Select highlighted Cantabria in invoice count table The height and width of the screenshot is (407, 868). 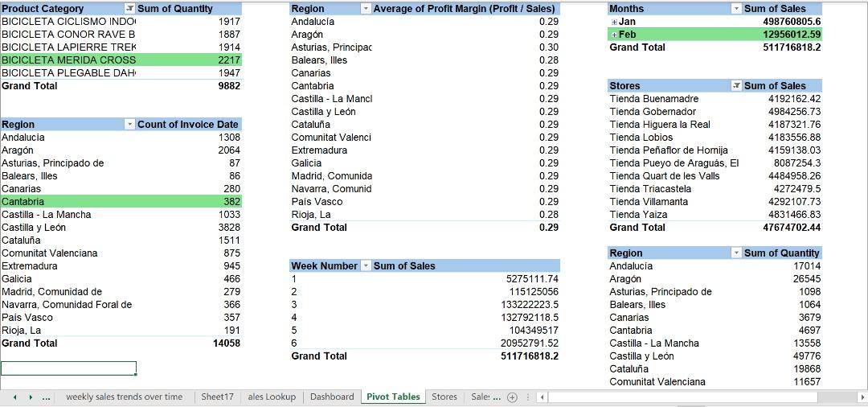point(68,202)
